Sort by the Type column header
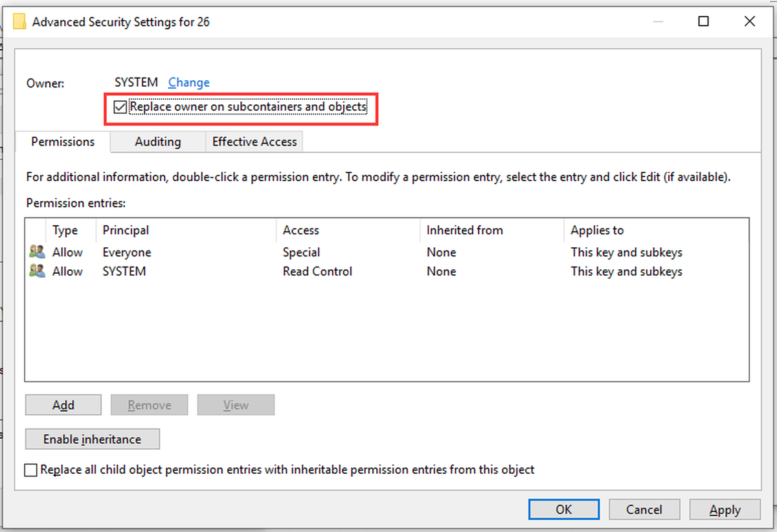This screenshot has height=532, width=777. [x=71, y=230]
